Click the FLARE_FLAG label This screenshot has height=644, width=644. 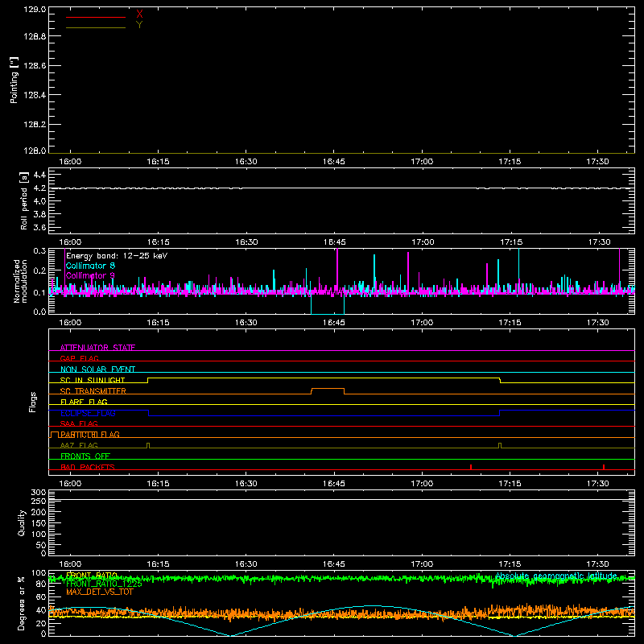[x=84, y=402]
